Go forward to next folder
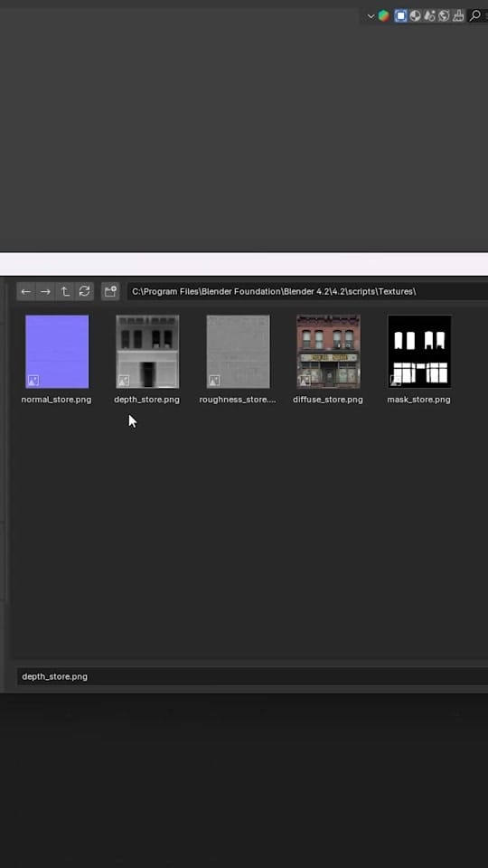 click(45, 291)
